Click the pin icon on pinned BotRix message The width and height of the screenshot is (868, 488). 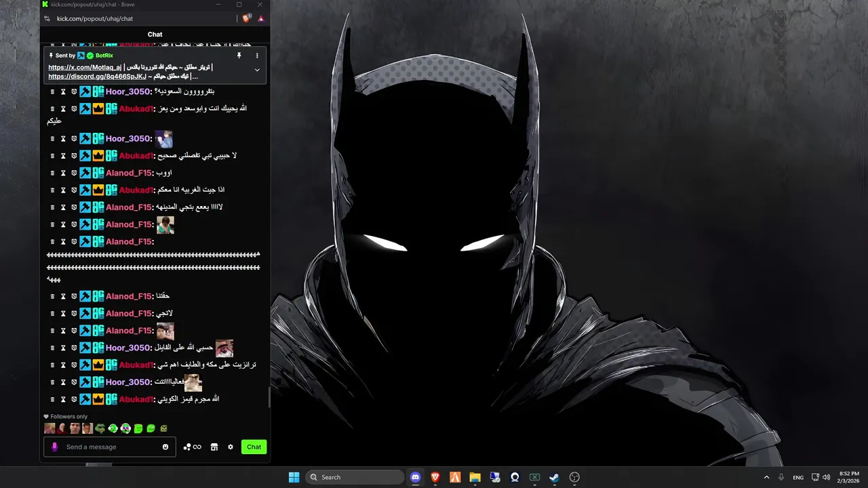pyautogui.click(x=239, y=56)
